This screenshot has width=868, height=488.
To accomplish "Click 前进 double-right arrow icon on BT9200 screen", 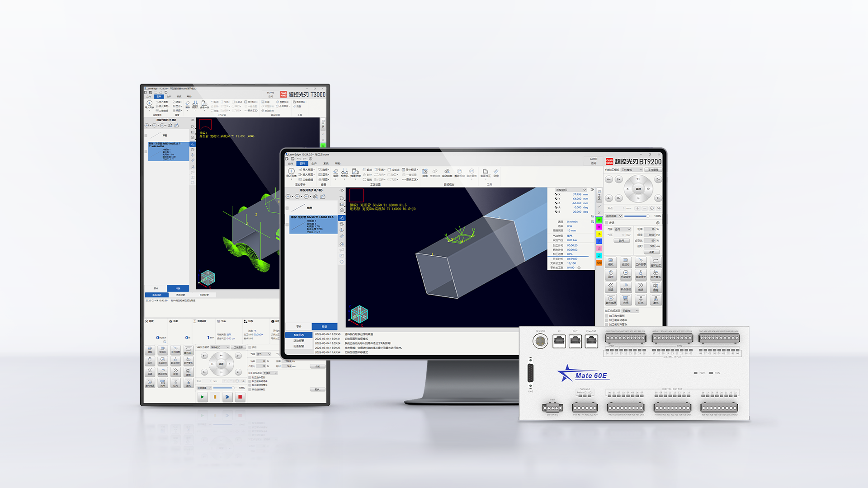I will click(641, 287).
